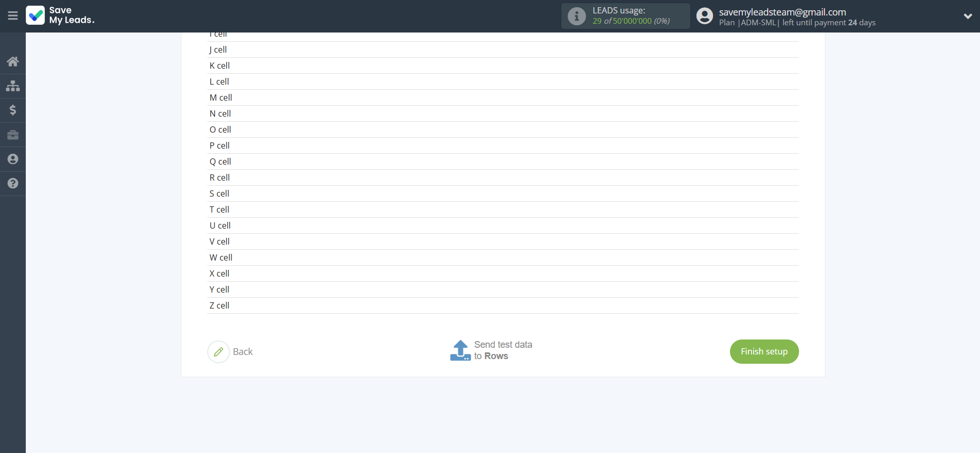Click the account avatar icon
Viewport: 980px width, 453px height.
point(704,16)
